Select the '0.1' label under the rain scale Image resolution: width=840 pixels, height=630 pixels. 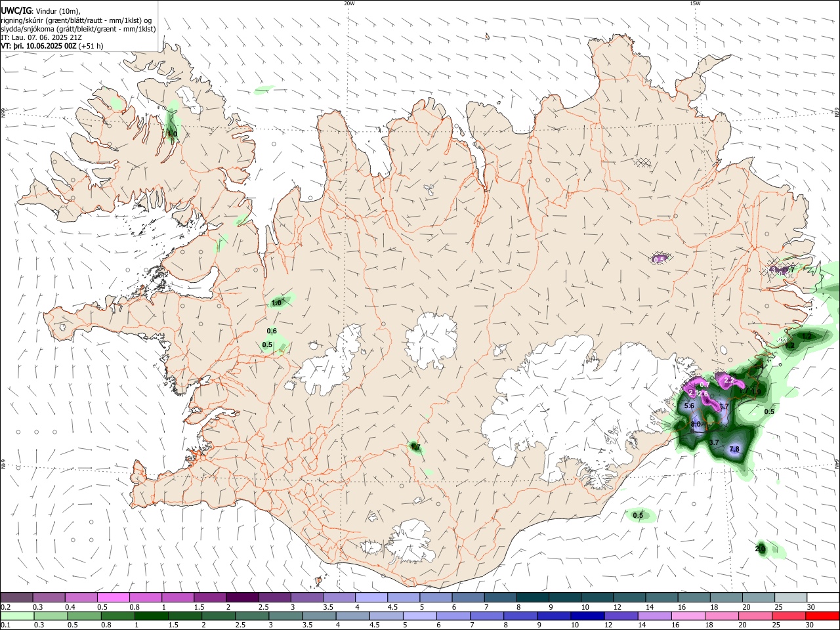[x=5, y=625]
